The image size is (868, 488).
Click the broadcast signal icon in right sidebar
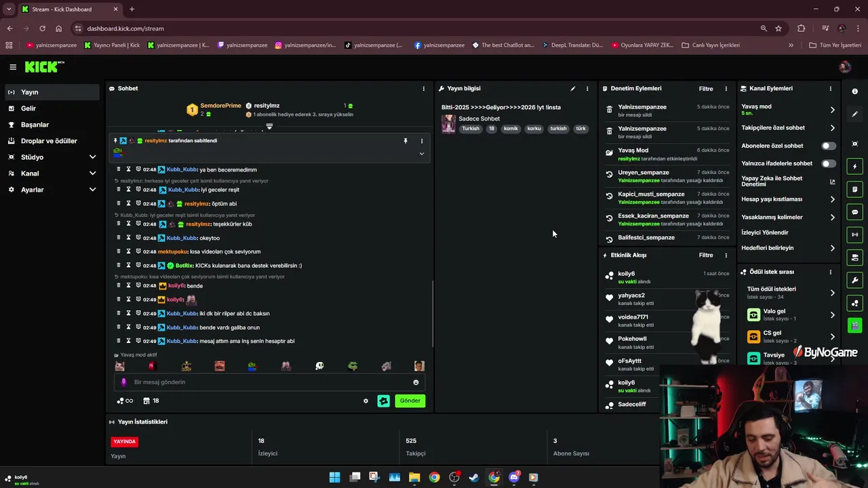(854, 235)
